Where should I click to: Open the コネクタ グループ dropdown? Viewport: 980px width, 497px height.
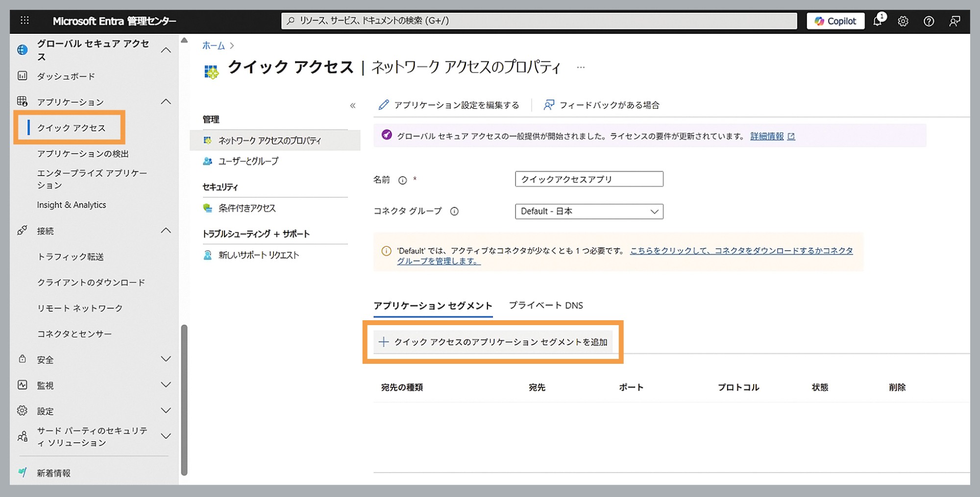(x=588, y=211)
